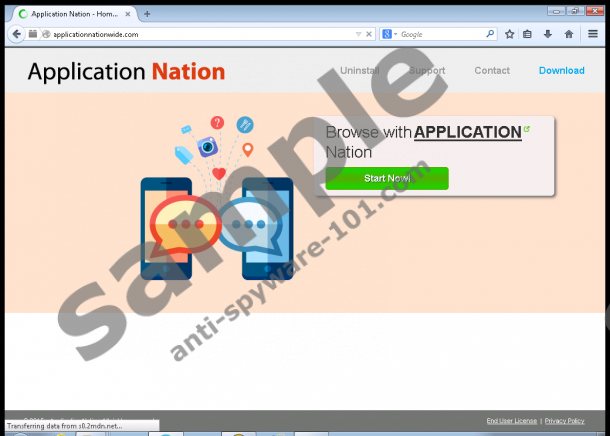Open the Firefox hamburger menu
Screen dimensions: 610x436
[x=593, y=34]
